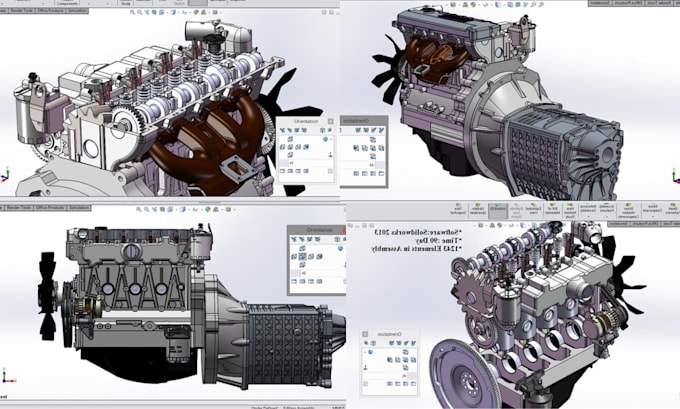Expand Assembly Features dropdown arrow in lower-right ribbon
This screenshot has width=680, height=409.
pyautogui.click(x=607, y=216)
